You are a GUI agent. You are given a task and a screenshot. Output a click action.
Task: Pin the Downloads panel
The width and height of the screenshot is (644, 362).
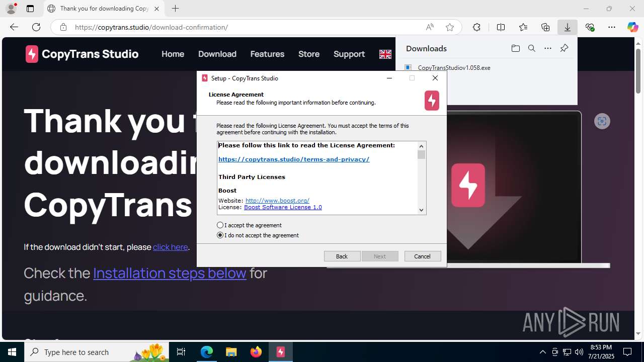tap(564, 48)
